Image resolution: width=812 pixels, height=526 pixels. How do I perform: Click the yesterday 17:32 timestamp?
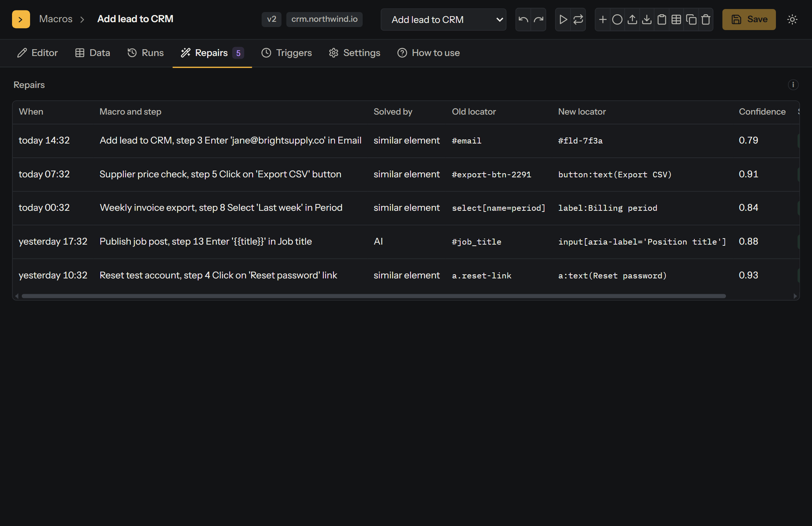pyautogui.click(x=53, y=242)
